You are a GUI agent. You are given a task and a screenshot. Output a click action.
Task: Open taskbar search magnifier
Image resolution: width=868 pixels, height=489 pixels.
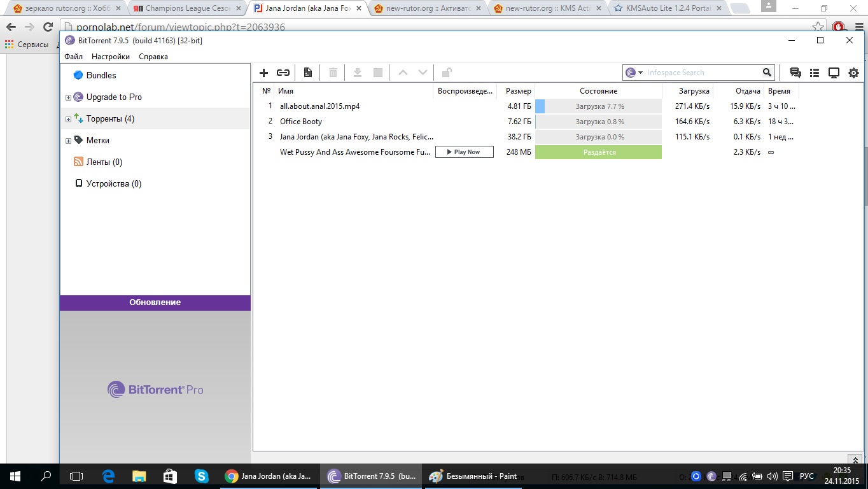[x=46, y=476]
